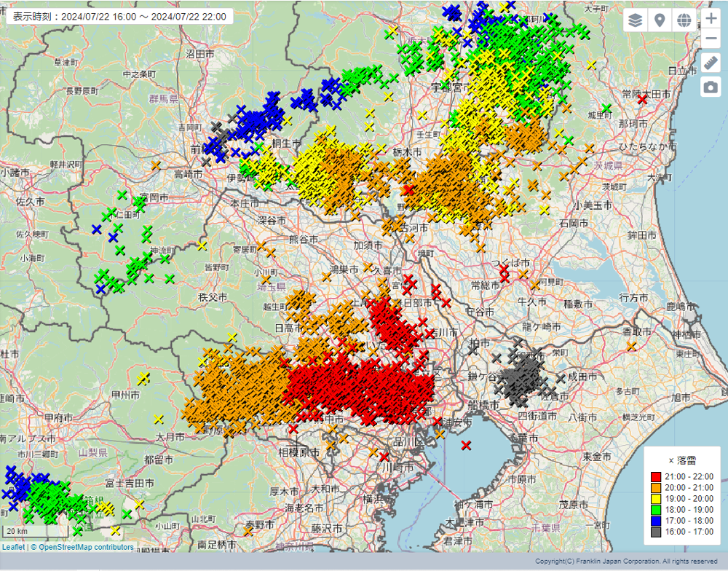Select the globe basemap icon
Viewport: 728px width, 571px height.
pos(684,20)
